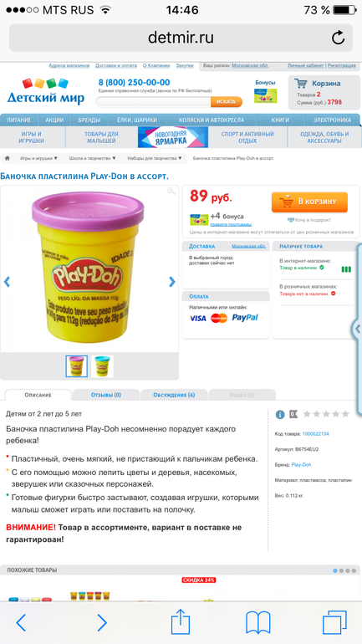Image resolution: width=362 pixels, height=644 pixels.
Task: Switch to the Обсуждение (4) tab
Action: point(174,395)
